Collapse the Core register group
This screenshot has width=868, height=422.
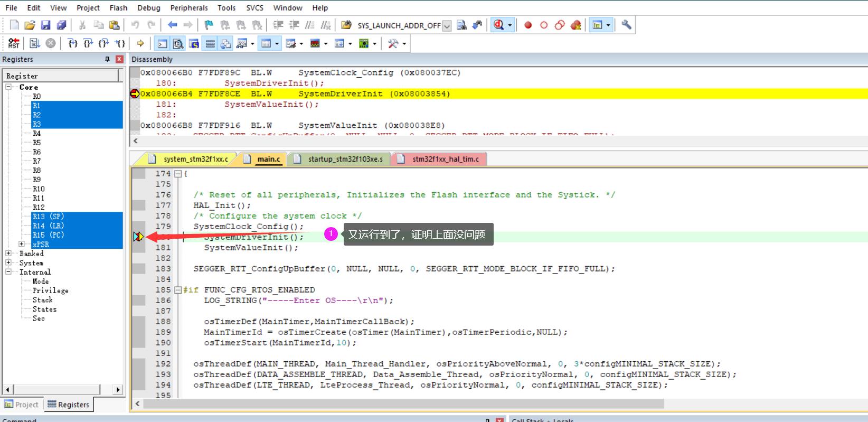click(x=8, y=87)
